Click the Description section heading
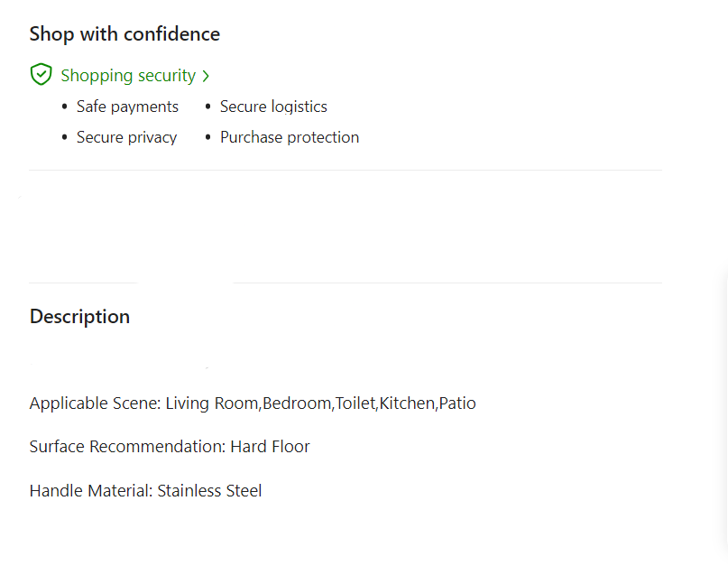 79,317
